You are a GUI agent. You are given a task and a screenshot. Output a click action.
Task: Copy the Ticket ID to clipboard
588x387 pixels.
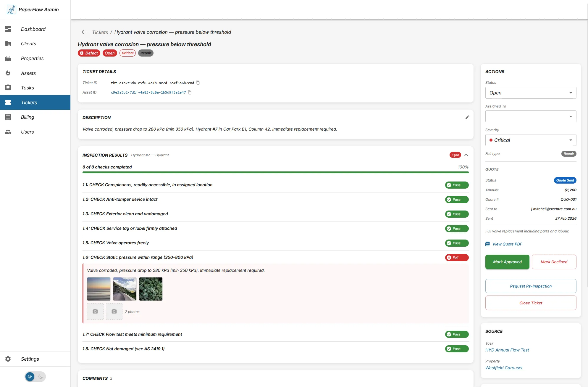(x=198, y=83)
